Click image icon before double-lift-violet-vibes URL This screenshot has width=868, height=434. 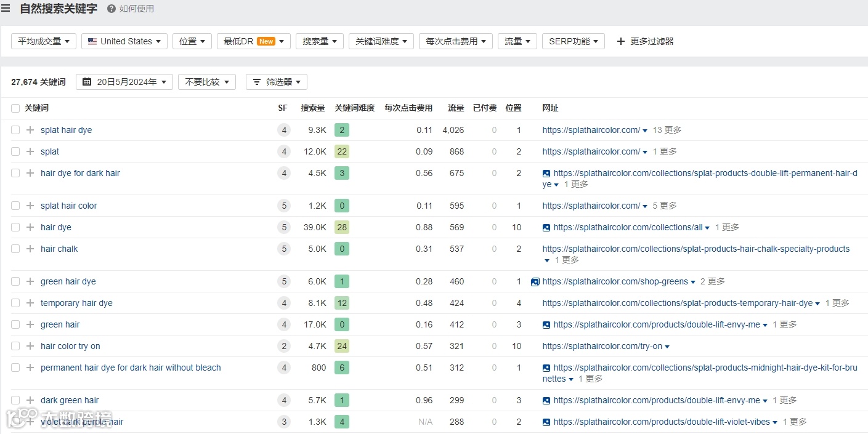pyautogui.click(x=546, y=422)
